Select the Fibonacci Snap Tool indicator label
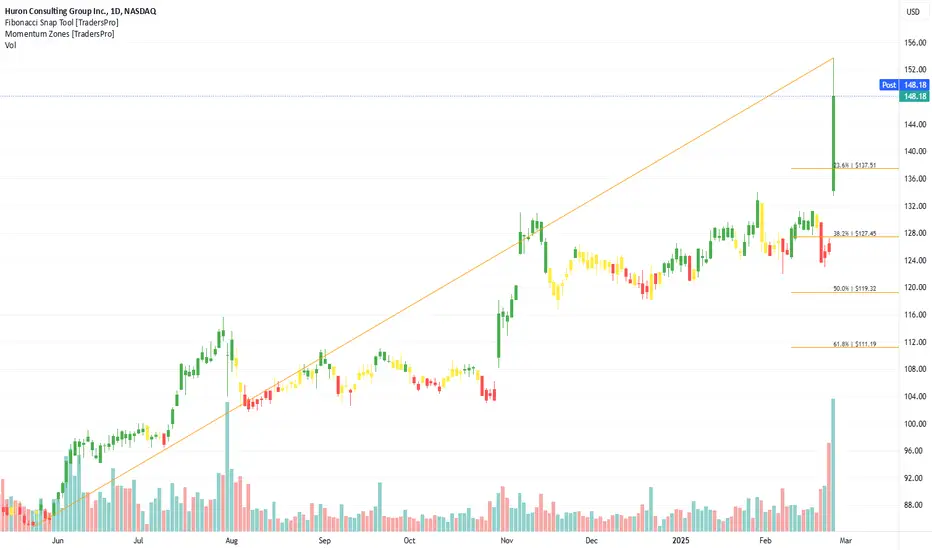The width and height of the screenshot is (932, 550). tap(61, 22)
